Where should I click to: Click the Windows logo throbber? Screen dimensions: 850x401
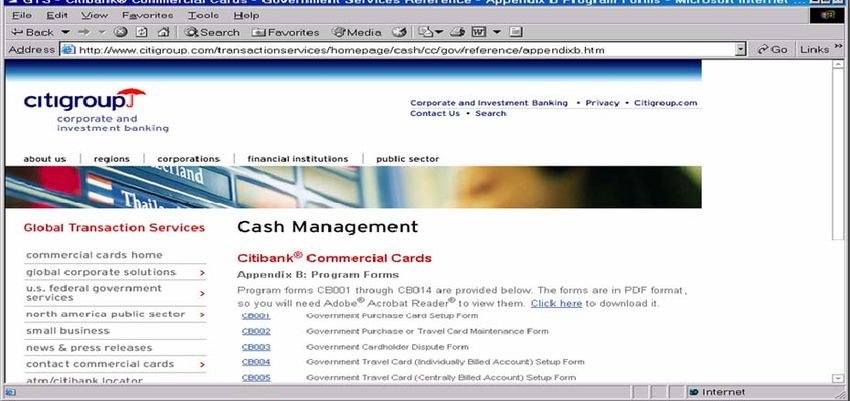[x=827, y=16]
